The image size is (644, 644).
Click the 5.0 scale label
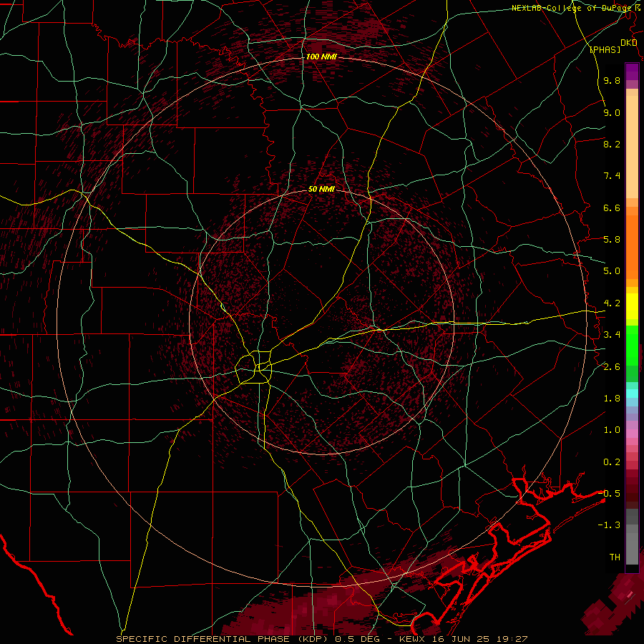click(612, 271)
